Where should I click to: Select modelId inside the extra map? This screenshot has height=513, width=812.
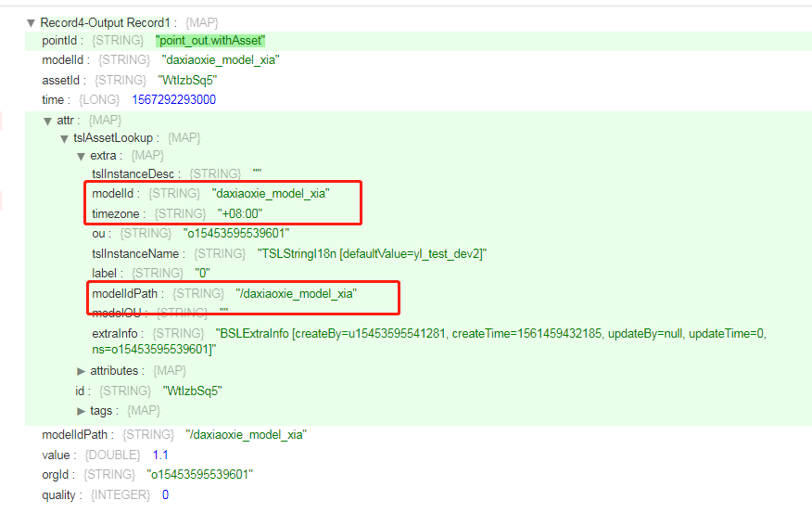(116, 194)
